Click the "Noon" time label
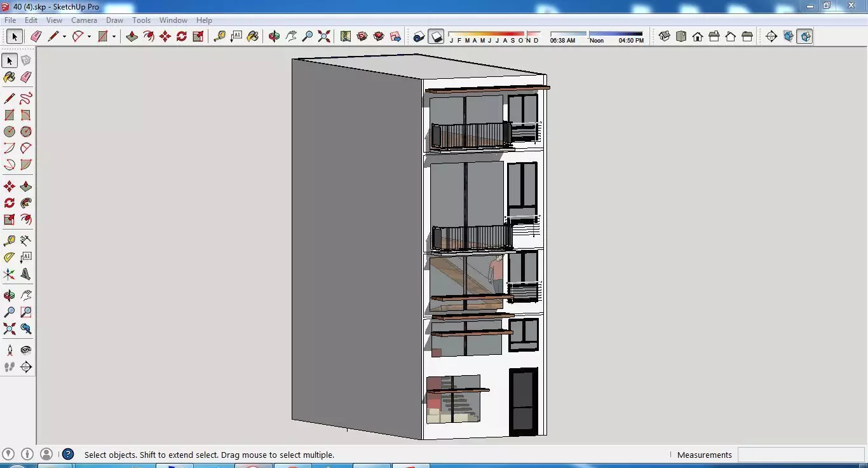Screen dimensions: 868x468 (597, 41)
